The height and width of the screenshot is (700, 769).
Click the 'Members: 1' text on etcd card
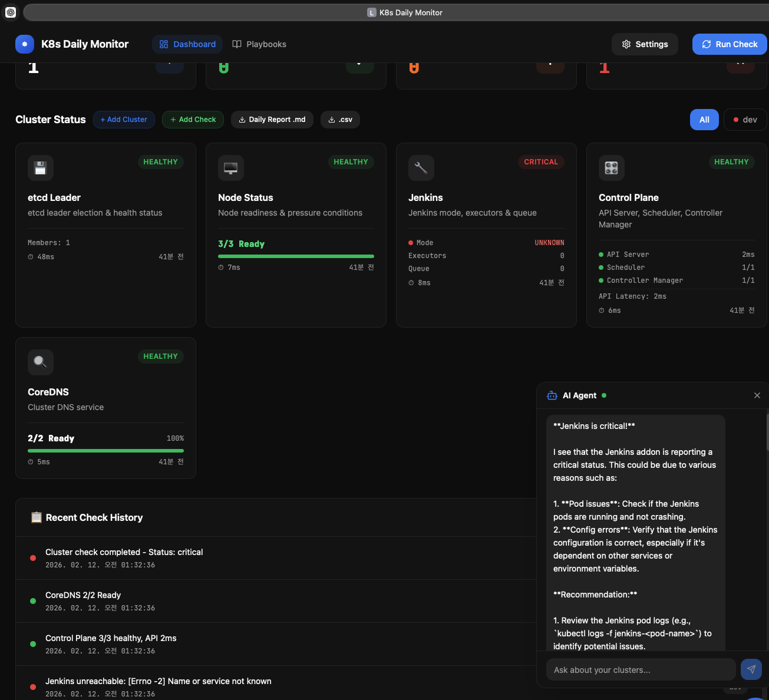pos(49,243)
